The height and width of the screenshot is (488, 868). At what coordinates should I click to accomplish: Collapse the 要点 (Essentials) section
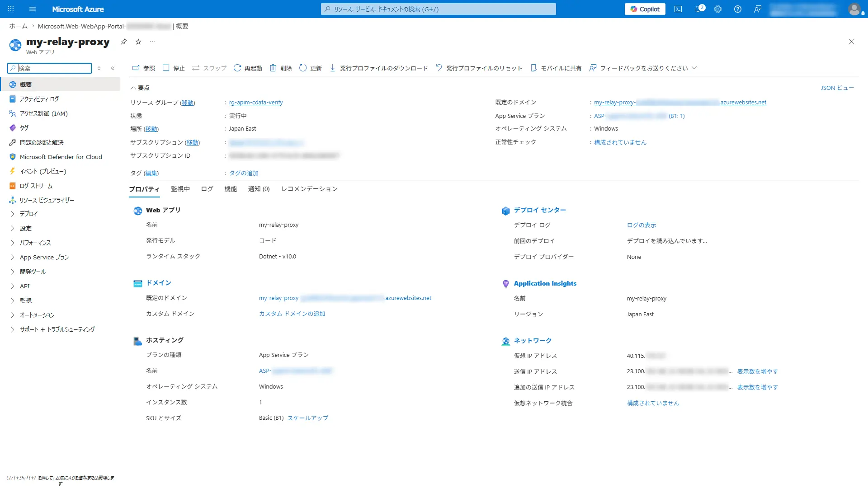pyautogui.click(x=140, y=88)
